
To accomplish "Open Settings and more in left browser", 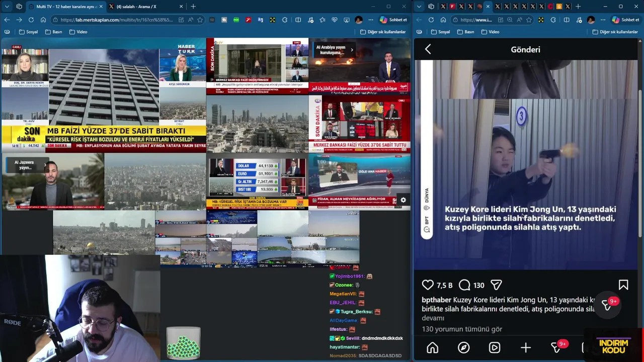I will (371, 20).
